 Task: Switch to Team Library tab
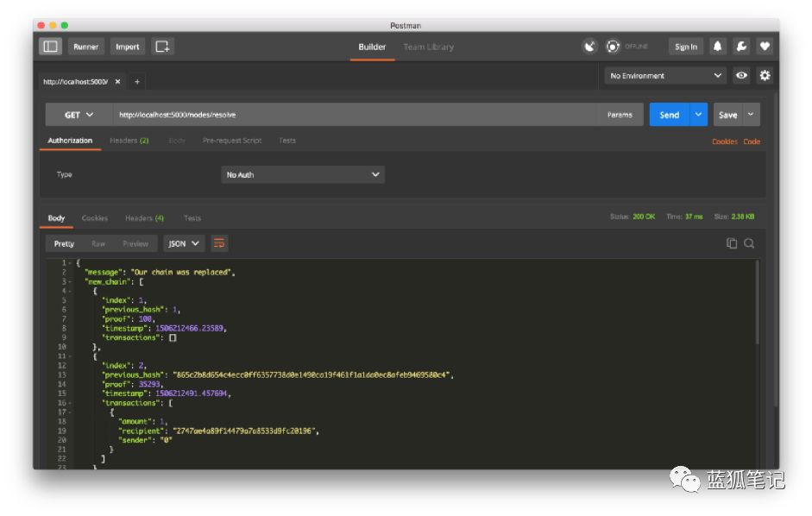[x=429, y=47]
